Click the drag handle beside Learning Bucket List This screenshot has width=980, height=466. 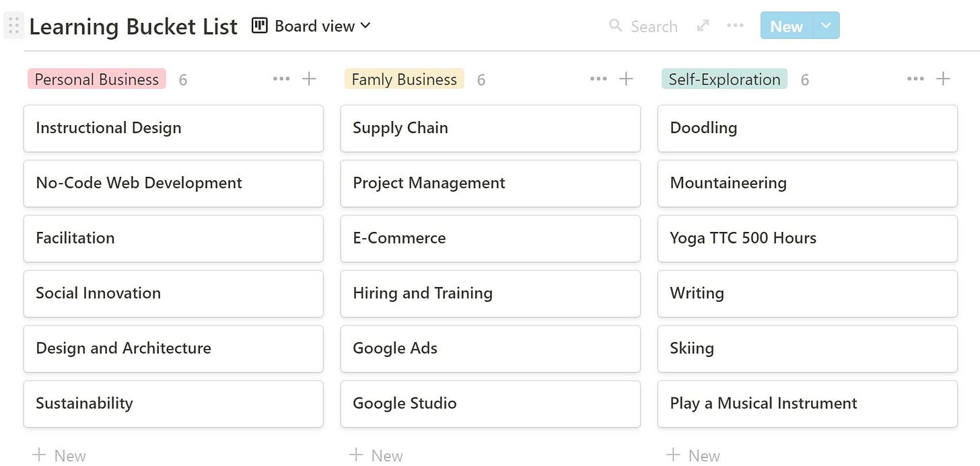[13, 26]
